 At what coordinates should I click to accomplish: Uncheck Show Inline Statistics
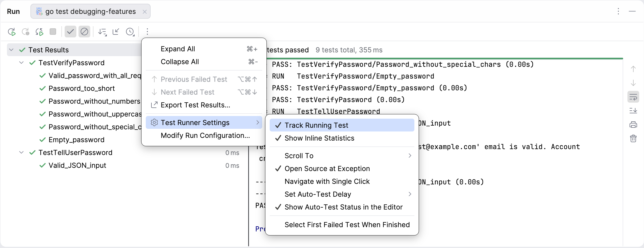[319, 138]
